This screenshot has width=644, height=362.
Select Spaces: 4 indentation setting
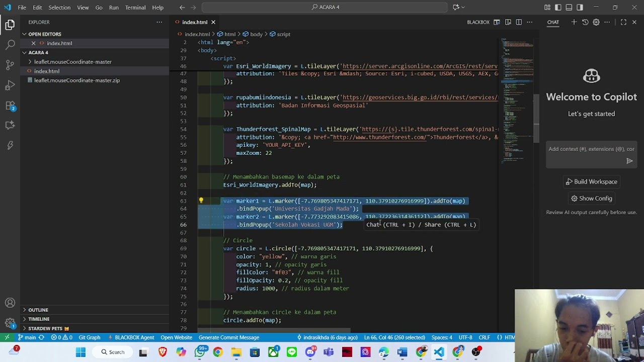pyautogui.click(x=442, y=337)
